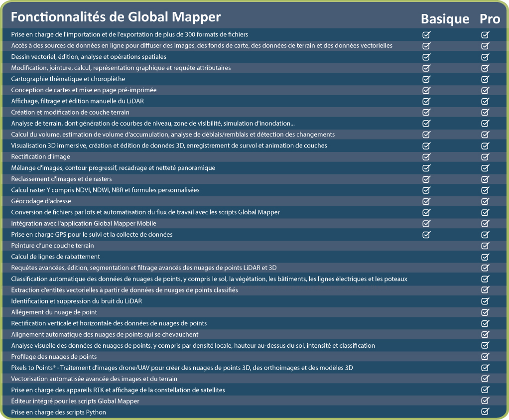
Task: Click Basique checkmark for 'Cartographie thématique' row
Action: (426, 79)
